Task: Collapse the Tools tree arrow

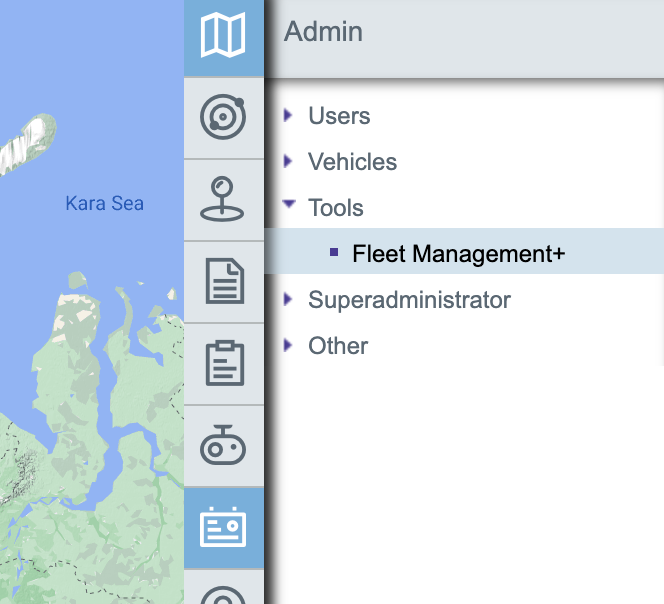Action: tap(289, 204)
